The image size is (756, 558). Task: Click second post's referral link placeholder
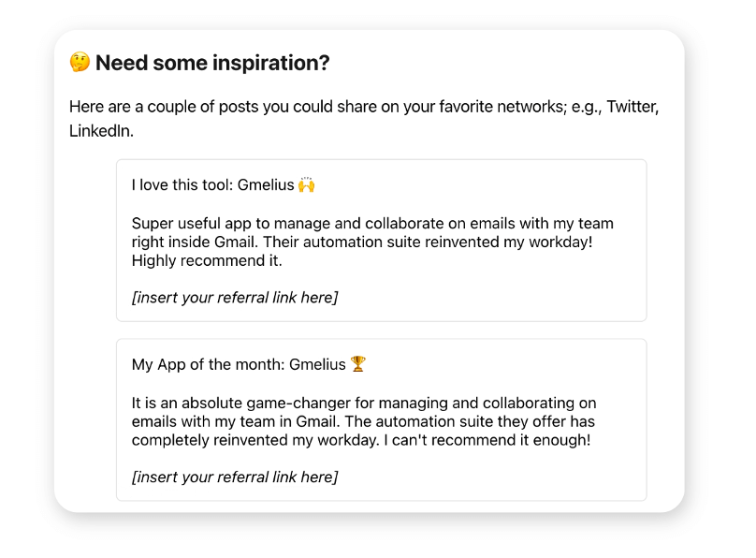(235, 477)
